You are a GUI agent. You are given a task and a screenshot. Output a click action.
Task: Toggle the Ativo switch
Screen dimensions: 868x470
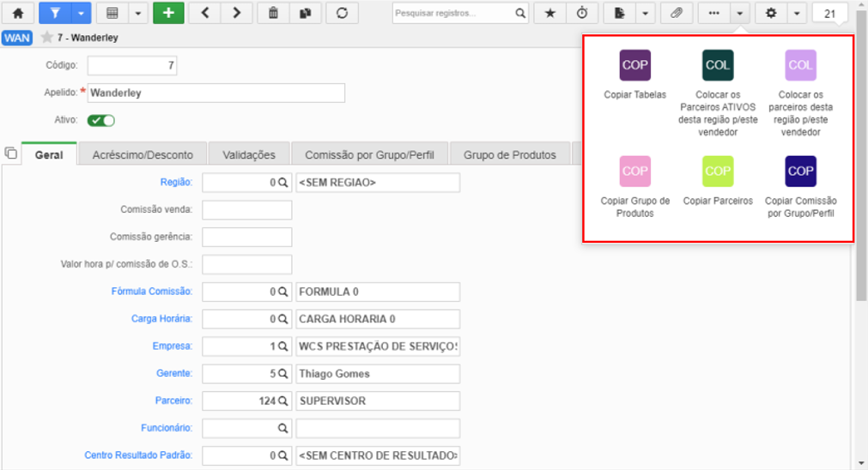[100, 120]
